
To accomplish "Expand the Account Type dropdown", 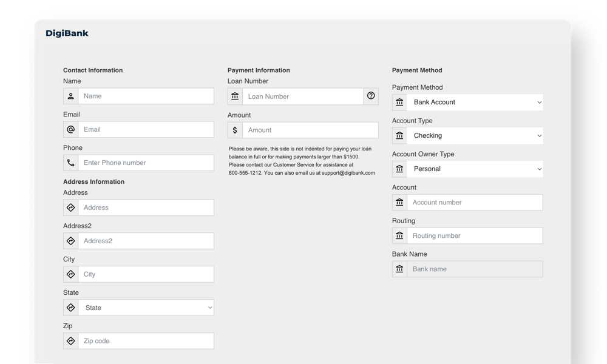I will [x=475, y=135].
